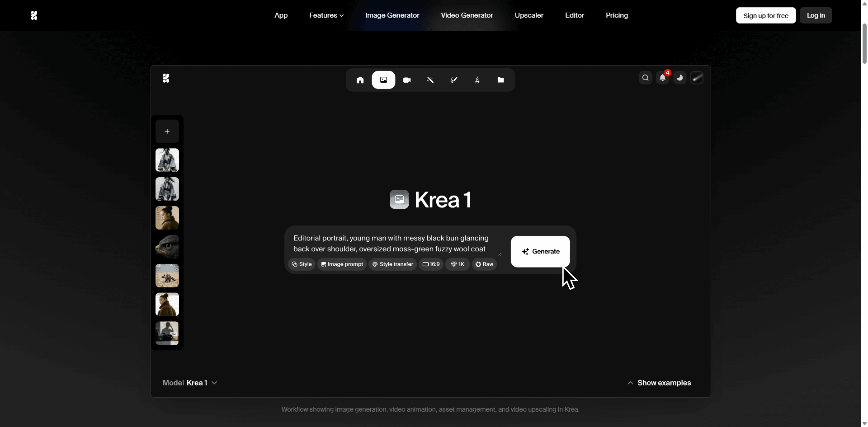The height and width of the screenshot is (427, 868).
Task: Open notifications bell with 4 badge
Action: coord(663,78)
